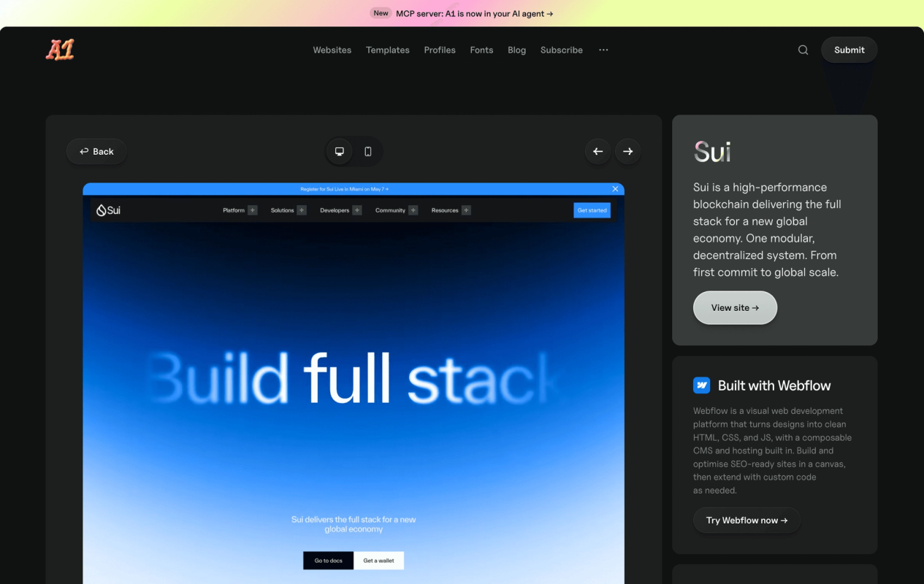Open the Websites nav item
Image resolution: width=924 pixels, height=584 pixels.
[x=332, y=50]
